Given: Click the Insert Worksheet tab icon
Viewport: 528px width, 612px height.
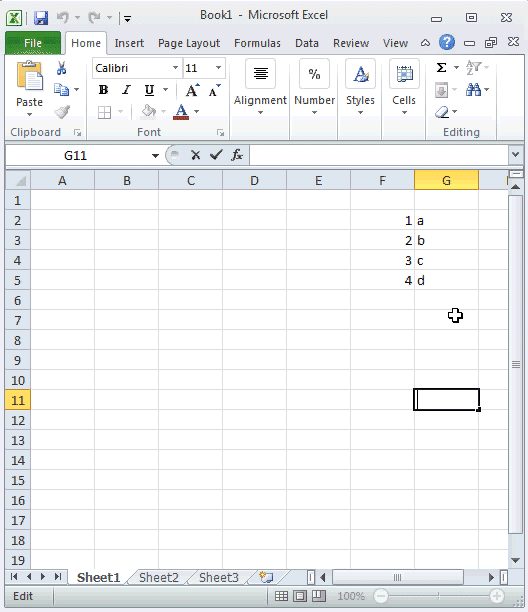Looking at the screenshot, I should (267, 577).
